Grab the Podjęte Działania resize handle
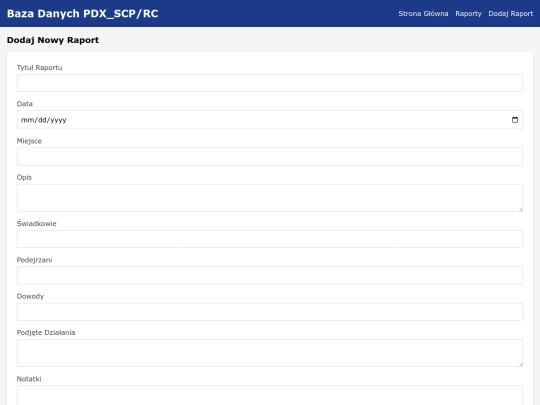540x405 pixels. click(520, 364)
